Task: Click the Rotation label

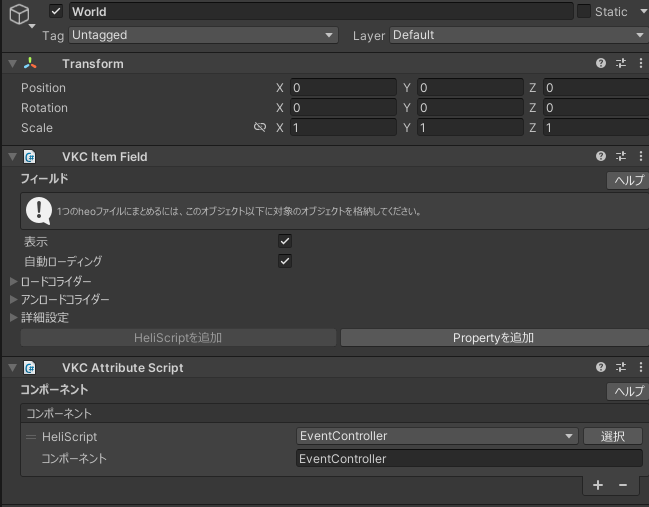Action: tap(44, 108)
